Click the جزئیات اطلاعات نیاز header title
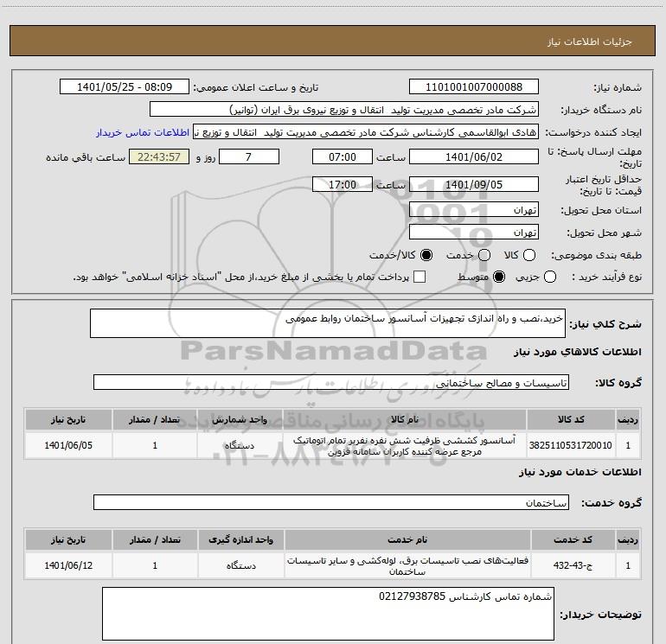This screenshot has height=644, width=666. 590,41
